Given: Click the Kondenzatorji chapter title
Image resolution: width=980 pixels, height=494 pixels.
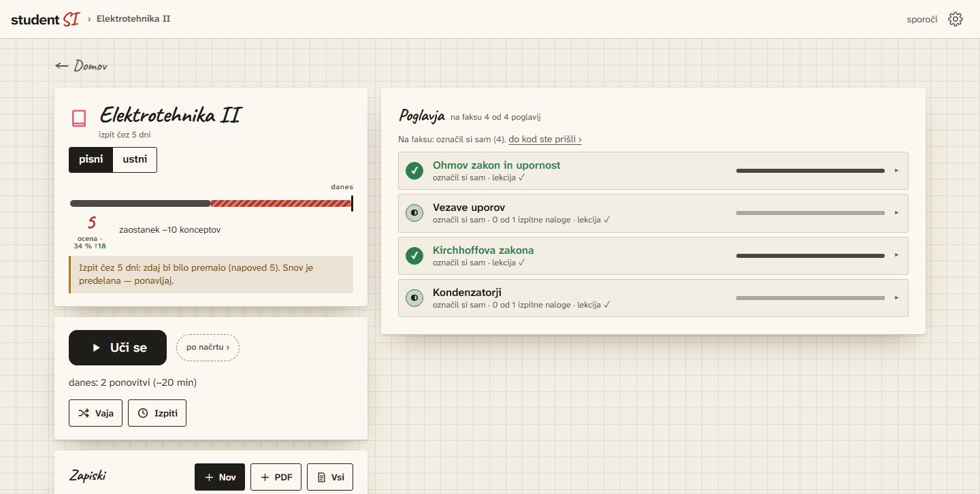Looking at the screenshot, I should tap(467, 293).
